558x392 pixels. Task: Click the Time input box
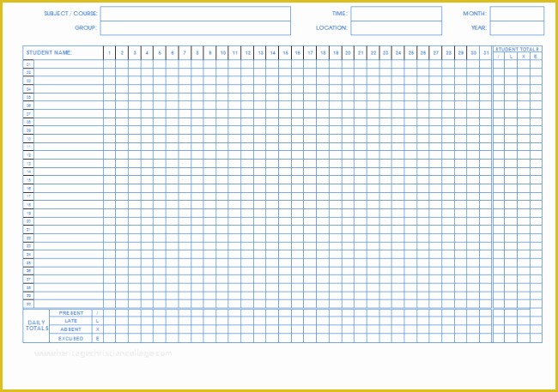pyautogui.click(x=396, y=14)
